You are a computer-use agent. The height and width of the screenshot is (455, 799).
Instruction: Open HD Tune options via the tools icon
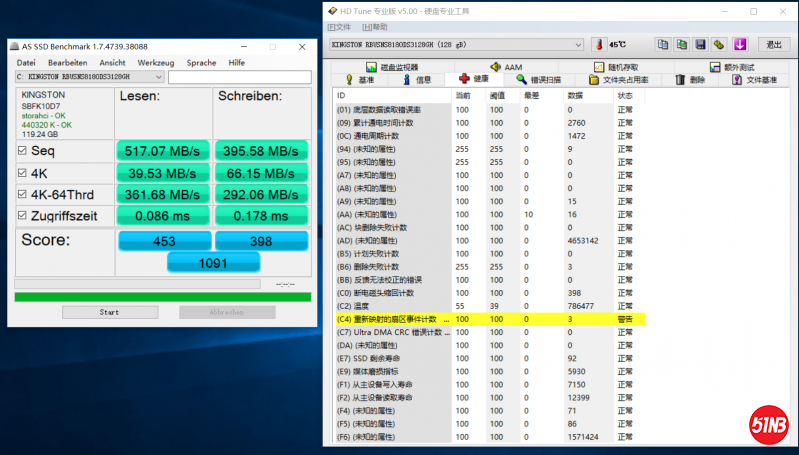(719, 45)
